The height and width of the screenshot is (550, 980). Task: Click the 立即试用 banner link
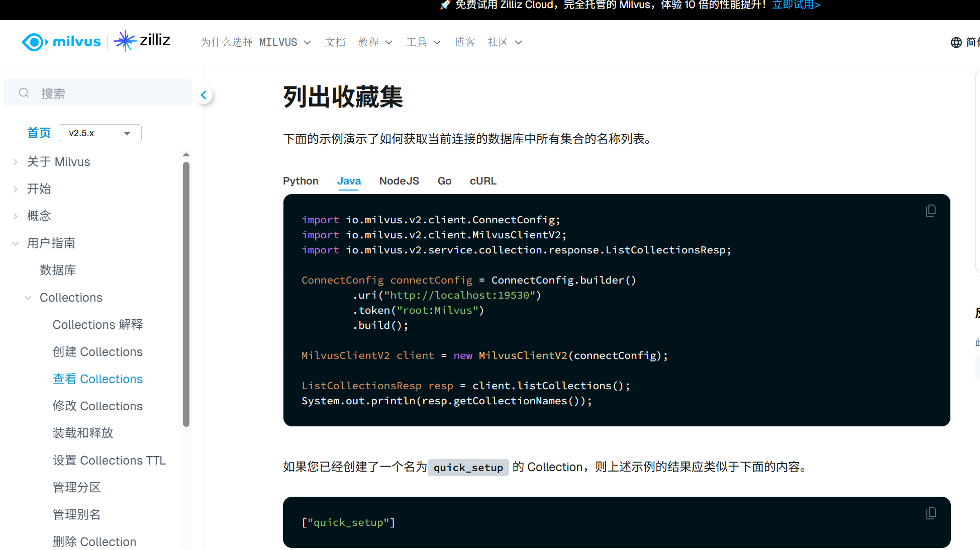796,5
